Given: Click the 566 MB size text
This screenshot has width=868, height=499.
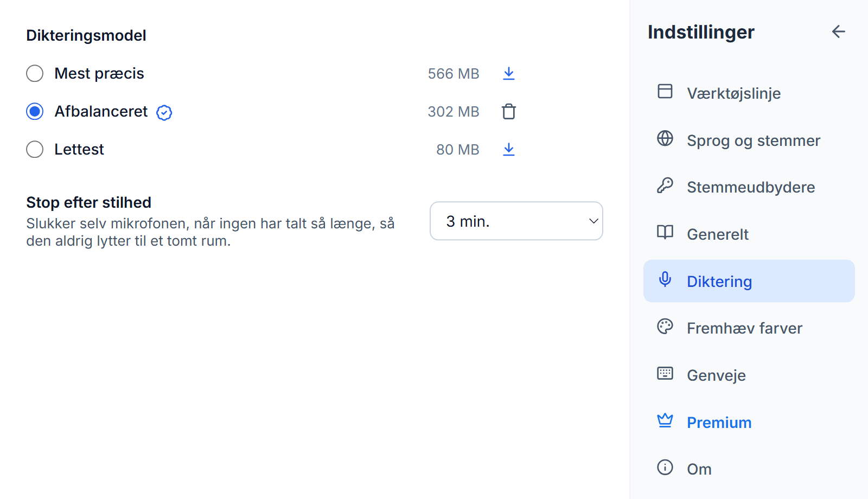Looking at the screenshot, I should click(454, 74).
